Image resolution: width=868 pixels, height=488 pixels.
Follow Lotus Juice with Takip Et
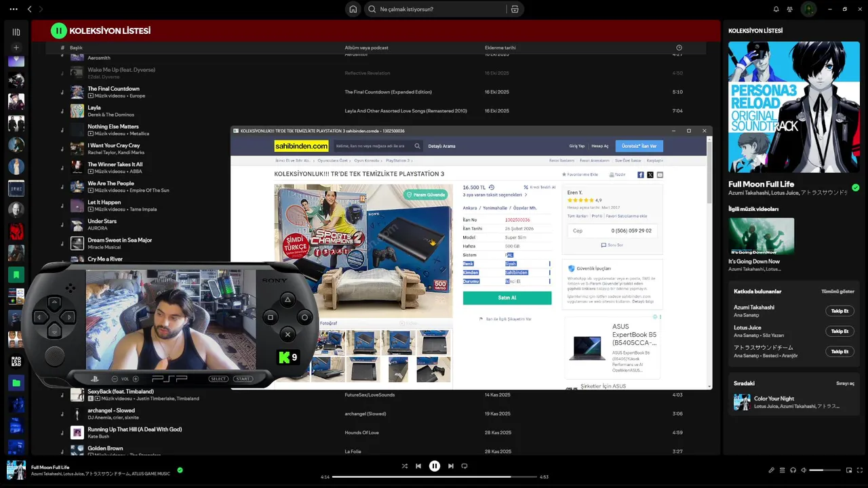click(840, 331)
